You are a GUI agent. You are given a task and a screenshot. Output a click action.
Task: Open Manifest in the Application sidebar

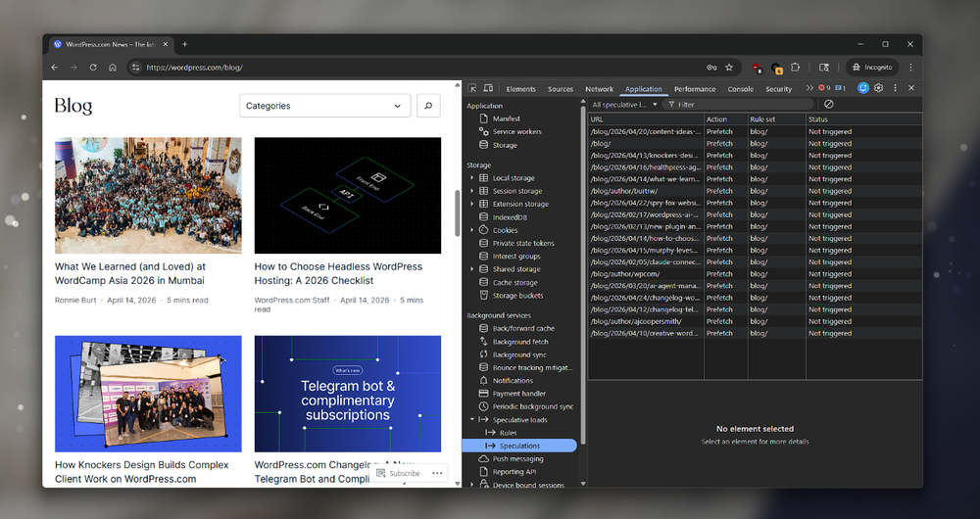pos(507,118)
